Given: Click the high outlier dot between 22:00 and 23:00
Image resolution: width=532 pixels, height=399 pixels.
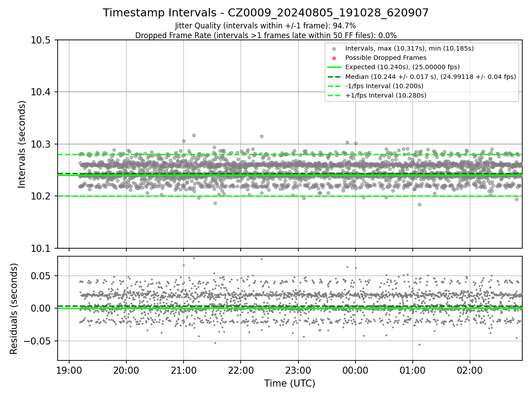Looking at the screenshot, I should (x=262, y=136).
